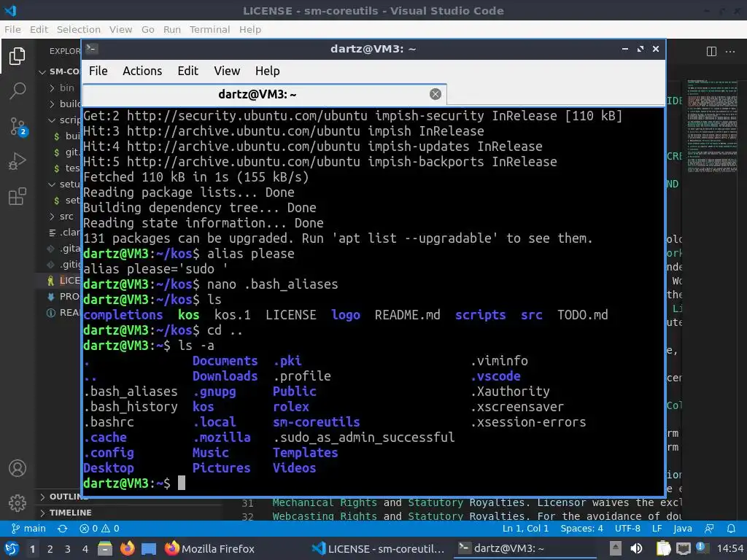Collapse the SM-CO project root folder
747x560 pixels.
click(59, 71)
